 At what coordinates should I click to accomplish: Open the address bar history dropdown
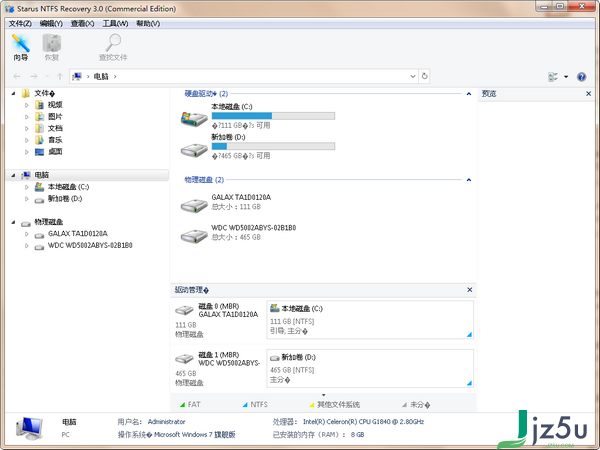pos(413,76)
